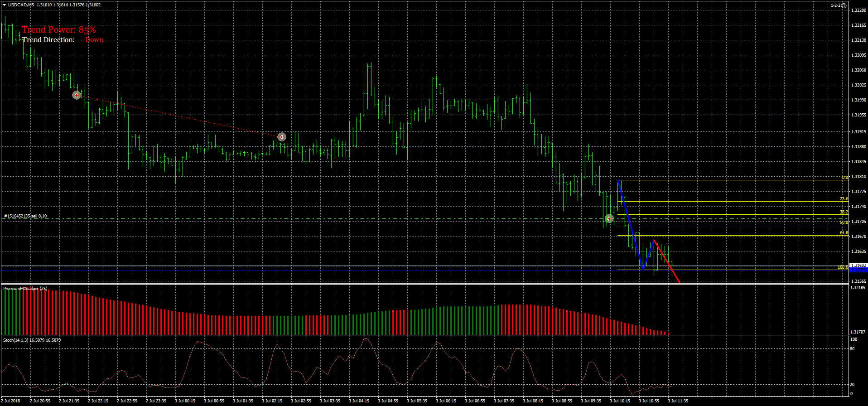The image size is (868, 406).
Task: Click the top price axis value '1.32200'
Action: pos(859,10)
